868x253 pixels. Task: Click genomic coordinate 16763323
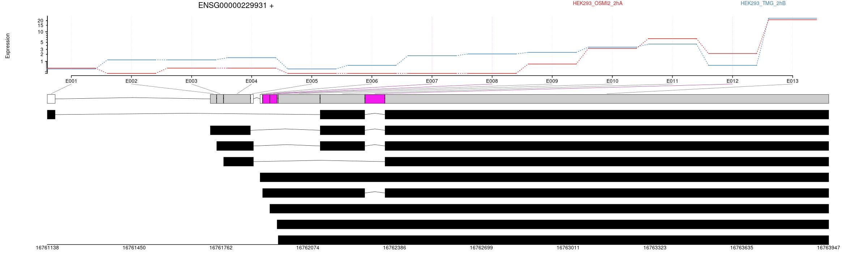(655, 248)
